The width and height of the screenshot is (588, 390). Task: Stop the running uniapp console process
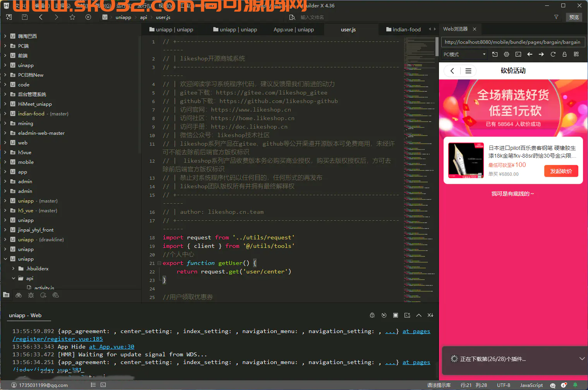tap(396, 315)
